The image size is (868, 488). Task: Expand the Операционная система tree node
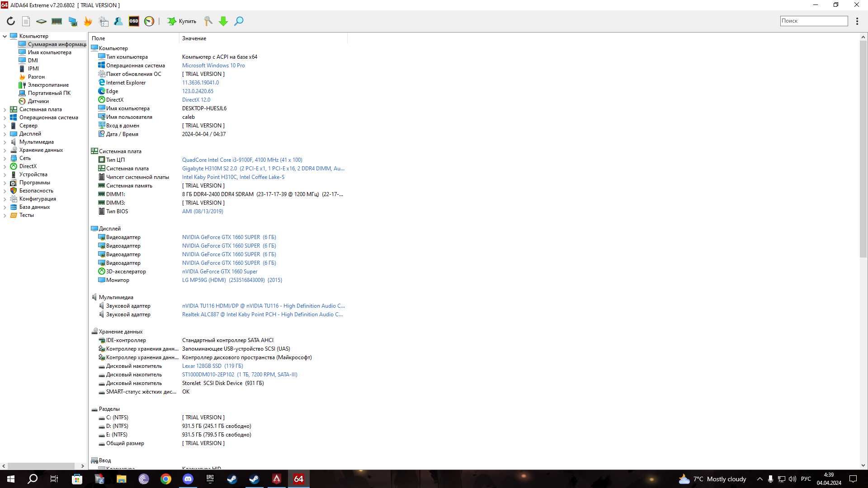tap(5, 117)
